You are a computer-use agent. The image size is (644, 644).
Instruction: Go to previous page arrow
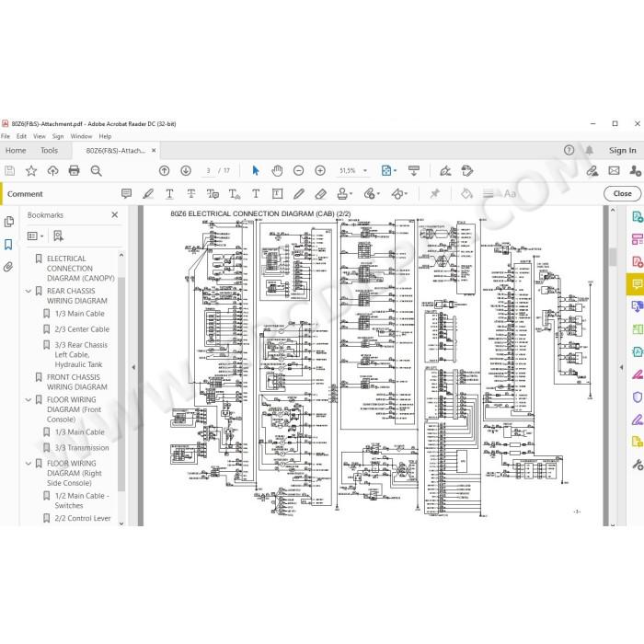coord(165,171)
